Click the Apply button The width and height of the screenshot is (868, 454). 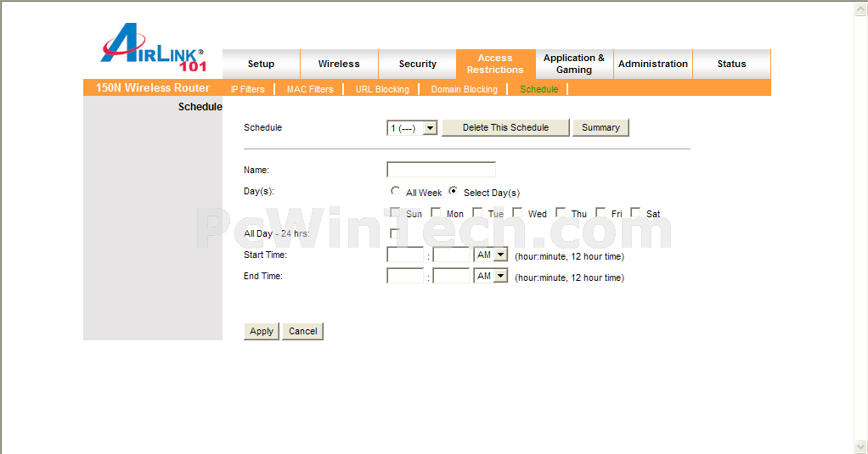pos(262,331)
